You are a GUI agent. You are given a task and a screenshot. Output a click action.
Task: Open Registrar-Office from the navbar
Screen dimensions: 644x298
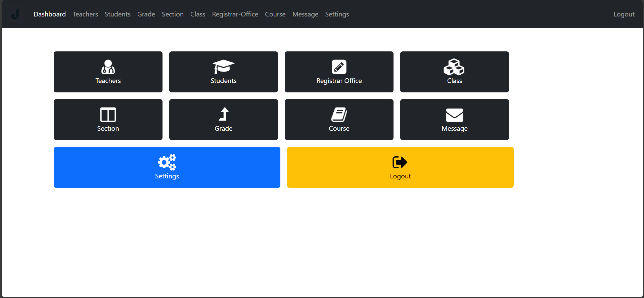pyautogui.click(x=235, y=14)
